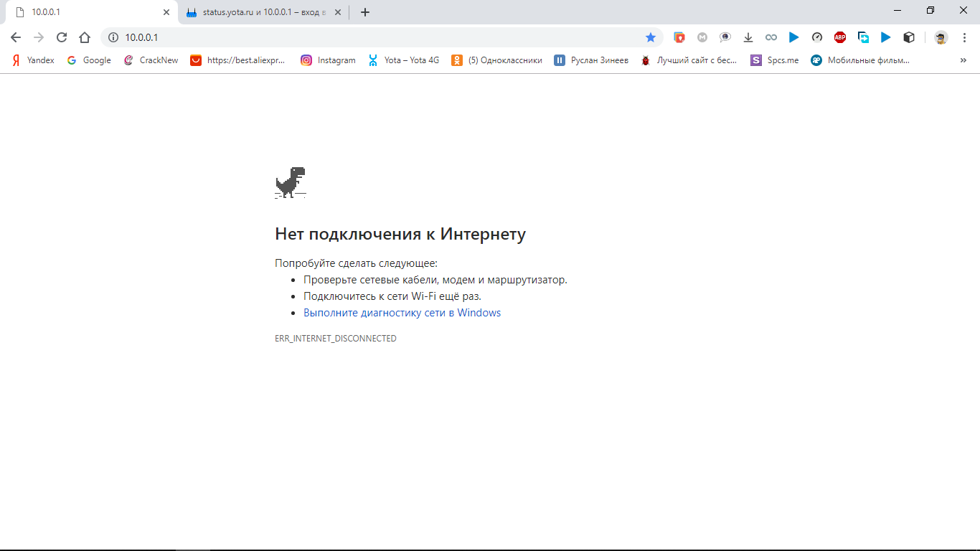Screen dimensions: 980x551
Task: Open the Мобильные фильмы bookmark
Action: pos(860,60)
